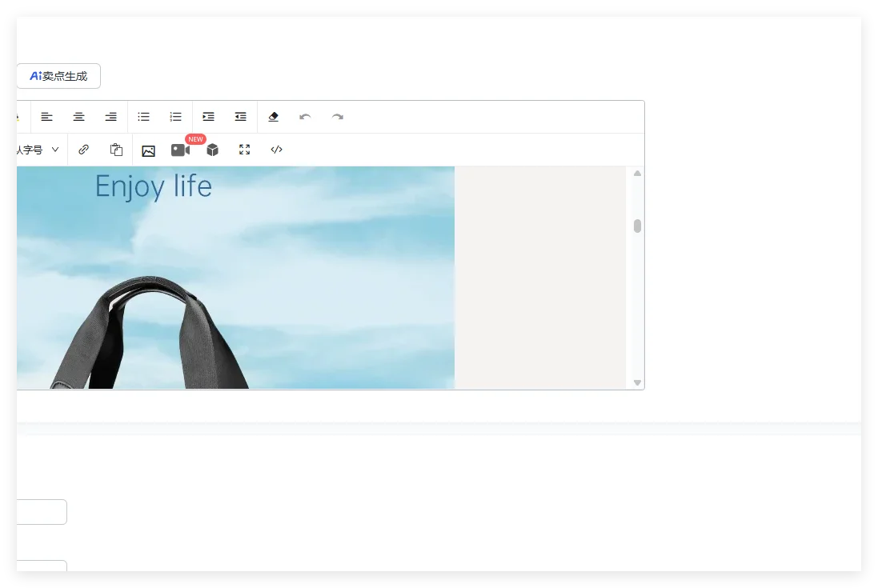Redo the last edit
The height and width of the screenshot is (588, 878).
pyautogui.click(x=338, y=117)
